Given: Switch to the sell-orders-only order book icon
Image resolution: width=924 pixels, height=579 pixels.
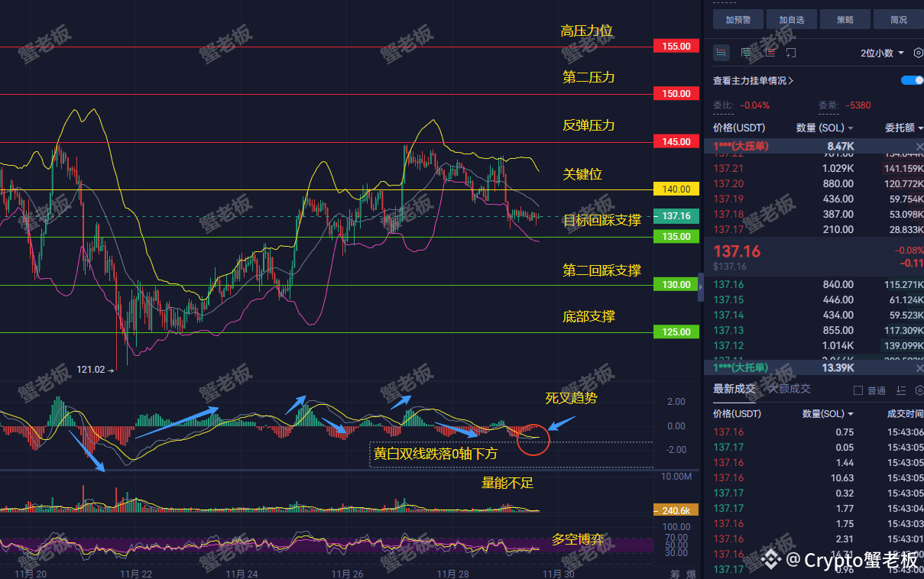Looking at the screenshot, I should click(x=770, y=53).
